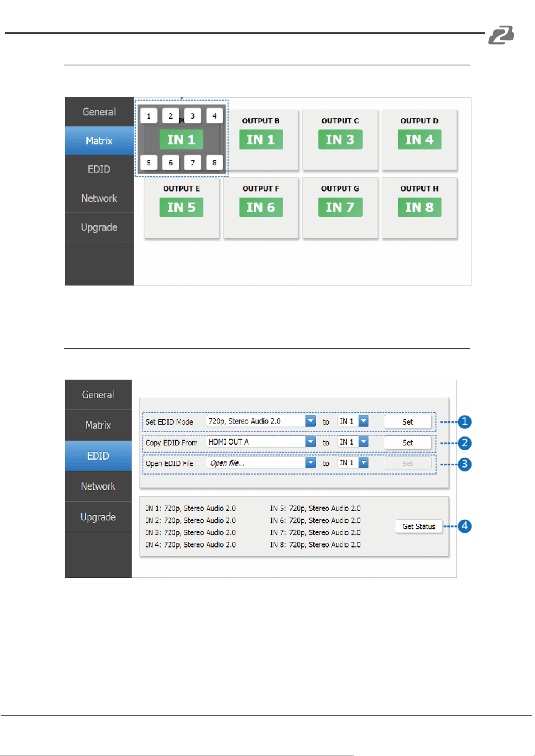The image size is (535, 756).
Task: Click the OUTPUT C panel title
Action: tap(340, 121)
